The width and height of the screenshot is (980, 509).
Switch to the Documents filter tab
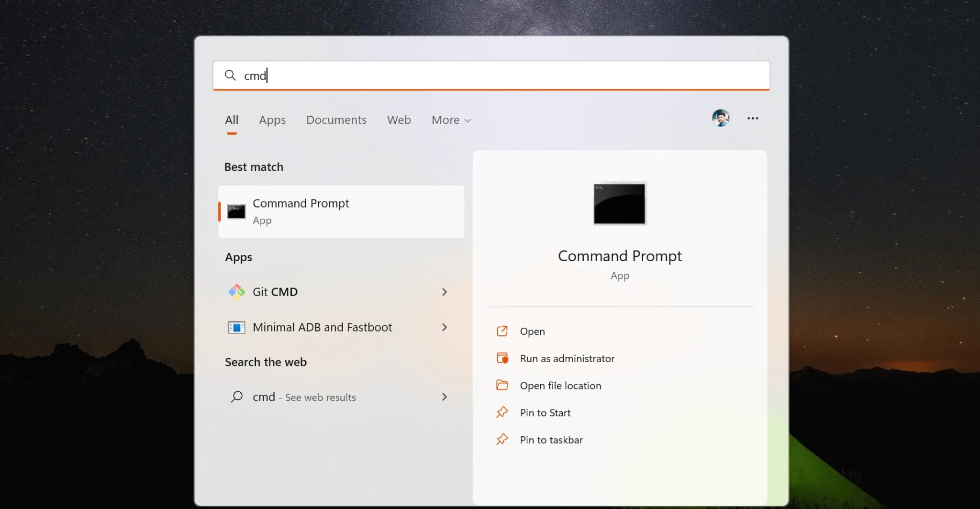[x=336, y=120]
